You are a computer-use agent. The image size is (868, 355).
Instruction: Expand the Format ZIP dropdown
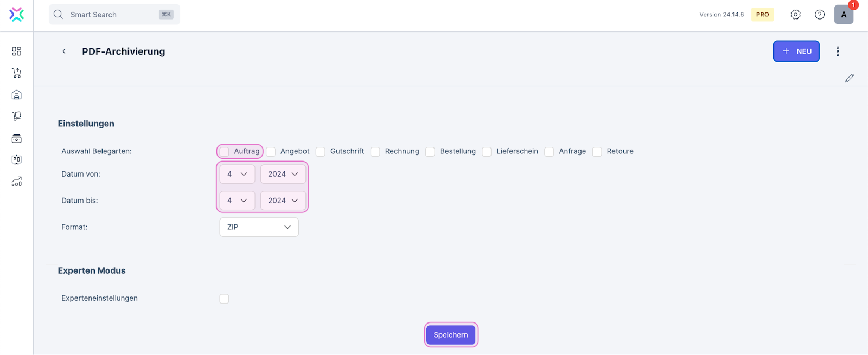point(259,227)
